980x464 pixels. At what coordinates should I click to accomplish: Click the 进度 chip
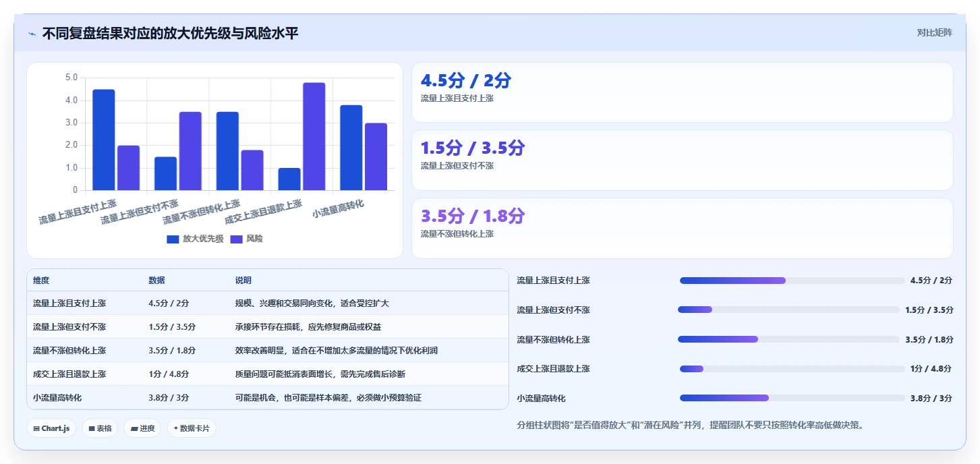[142, 428]
